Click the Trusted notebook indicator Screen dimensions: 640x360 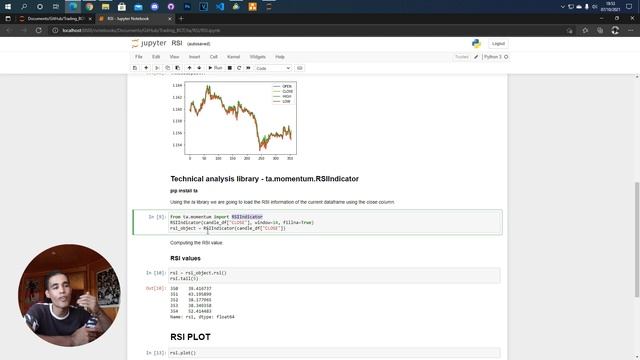coord(462,57)
